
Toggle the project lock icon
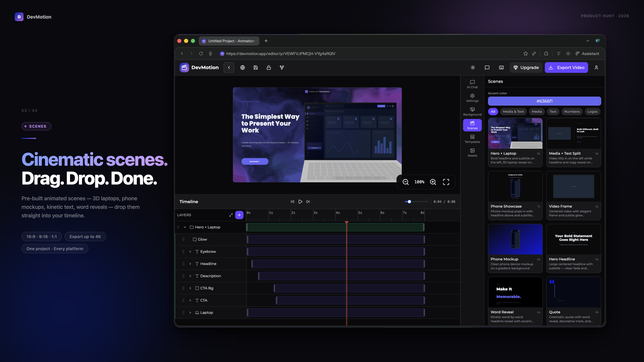pyautogui.click(x=269, y=67)
